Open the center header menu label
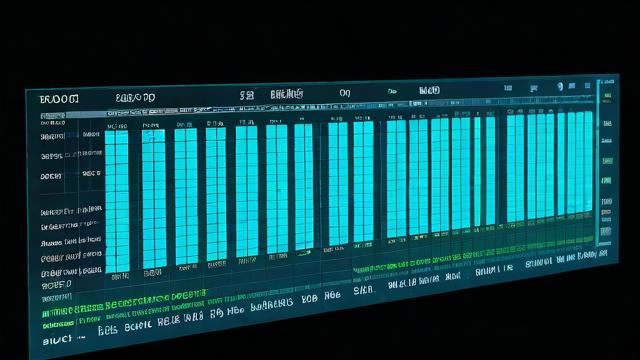 287,94
